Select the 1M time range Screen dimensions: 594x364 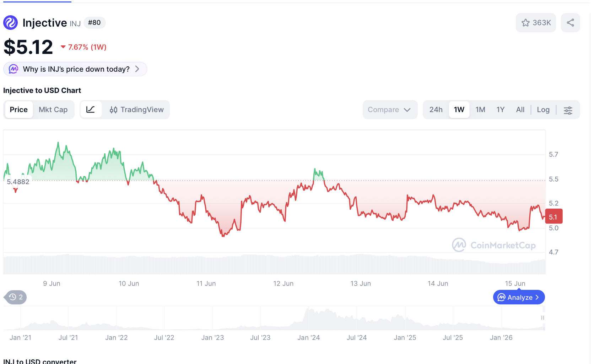coord(480,110)
